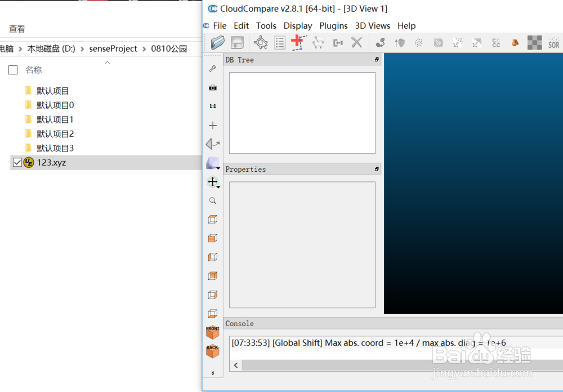
Task: Click the Clone sheep icon
Action: (x=318, y=43)
